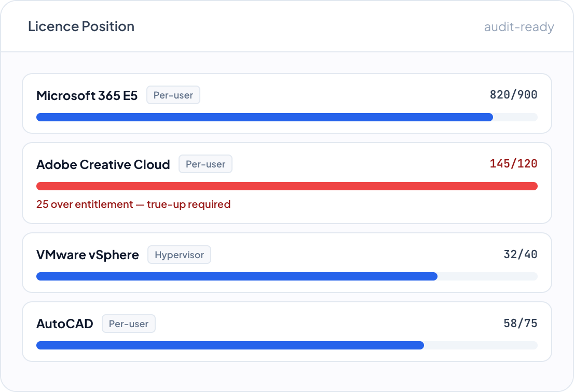The height and width of the screenshot is (392, 574).
Task: Click the audit-ready status label
Action: [519, 26]
